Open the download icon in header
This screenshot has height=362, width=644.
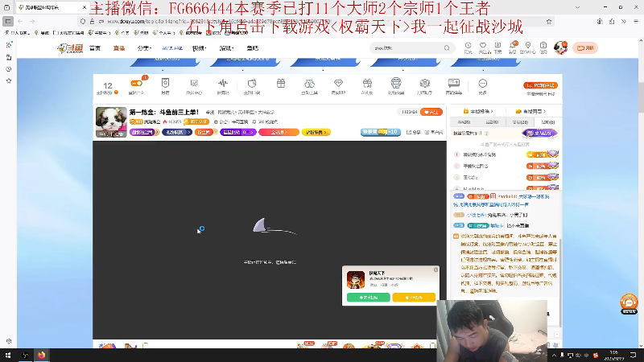497,47
